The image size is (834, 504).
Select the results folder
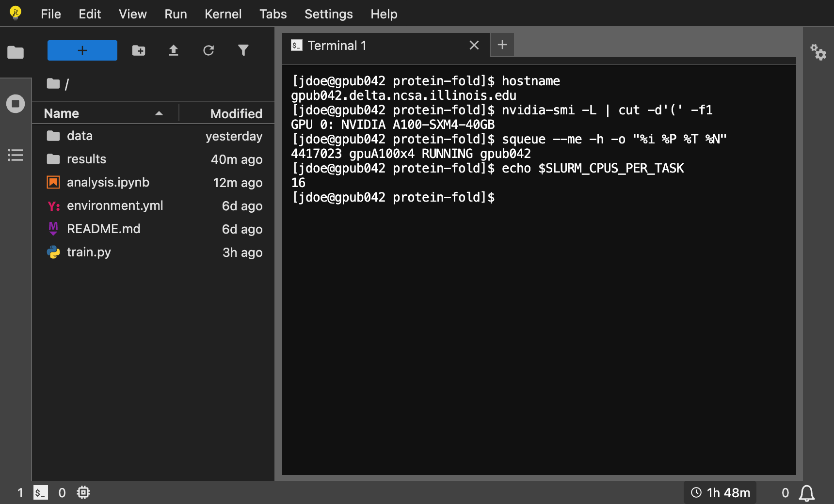pos(153,159)
